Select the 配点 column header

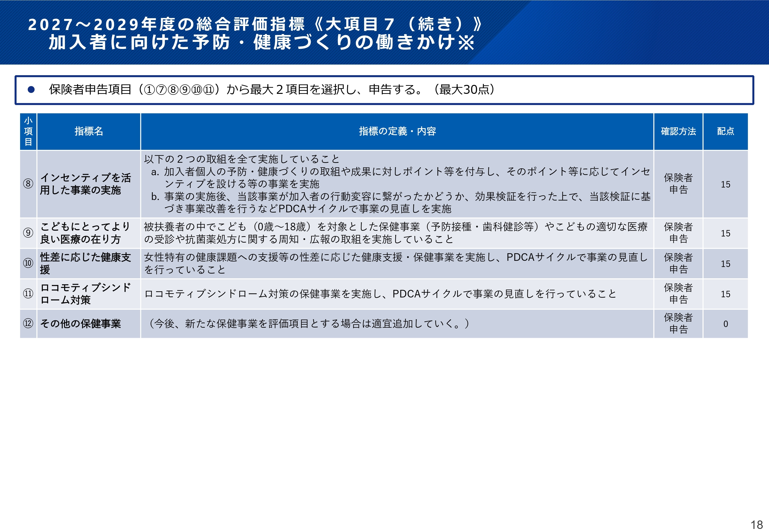click(x=725, y=131)
